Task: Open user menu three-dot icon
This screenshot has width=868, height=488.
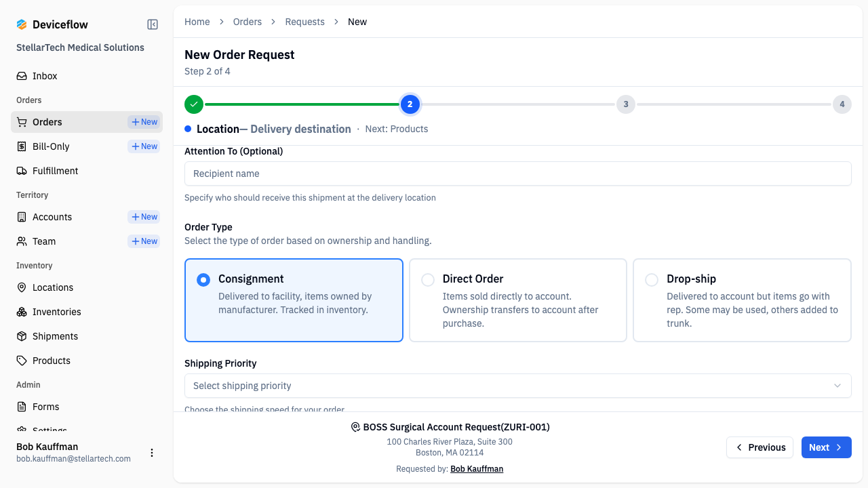Action: (152, 453)
